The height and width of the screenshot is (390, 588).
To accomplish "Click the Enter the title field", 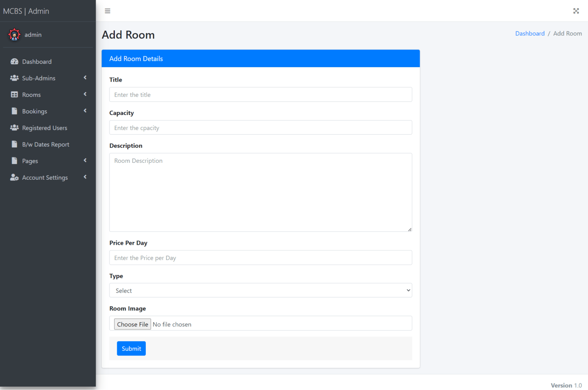I will point(260,95).
